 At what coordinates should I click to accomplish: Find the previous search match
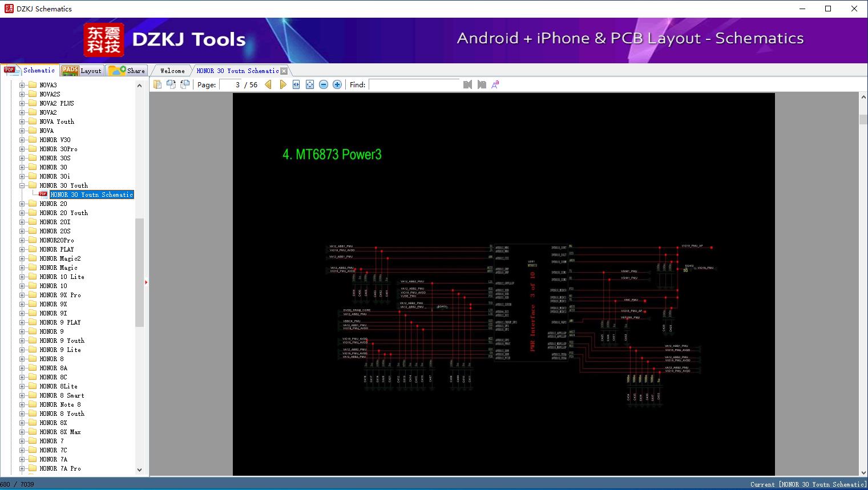[468, 84]
